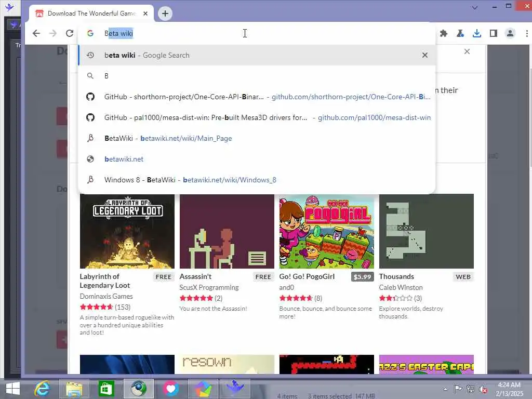Open the blue bird taskbar app
This screenshot has width=532, height=399.
coord(235,388)
